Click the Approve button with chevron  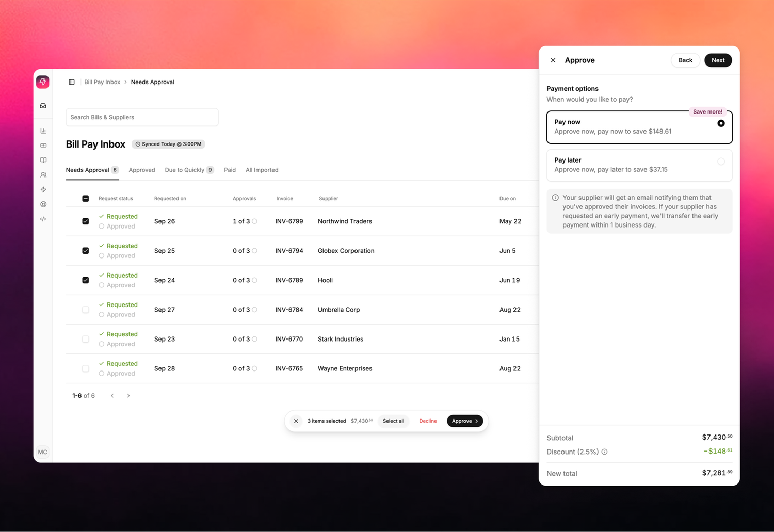pyautogui.click(x=465, y=421)
